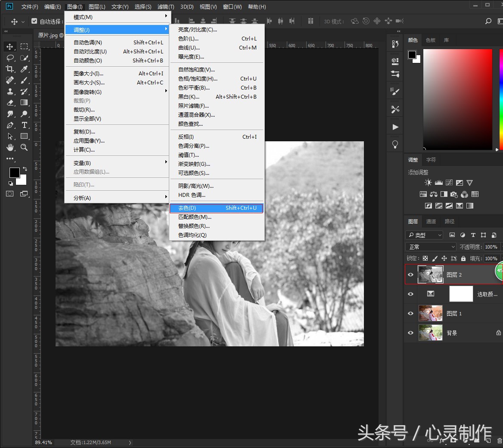The width and height of the screenshot is (503, 448).
Task: Select the Horizontal Type tool
Action: (x=25, y=125)
